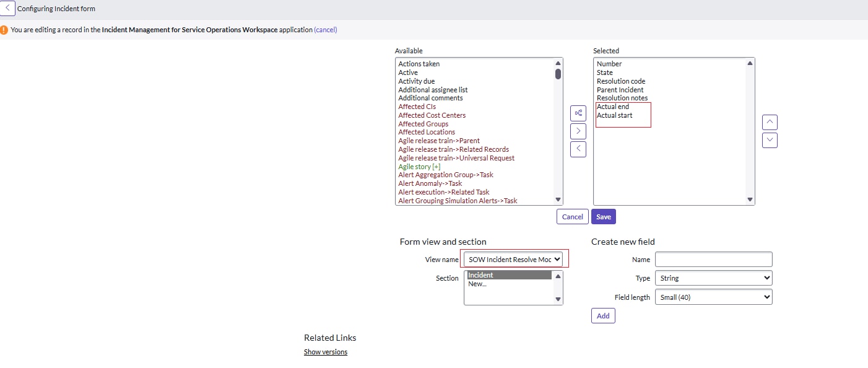This screenshot has height=368, width=868.
Task: Click the orange warning icon in the banner
Action: coord(4,30)
